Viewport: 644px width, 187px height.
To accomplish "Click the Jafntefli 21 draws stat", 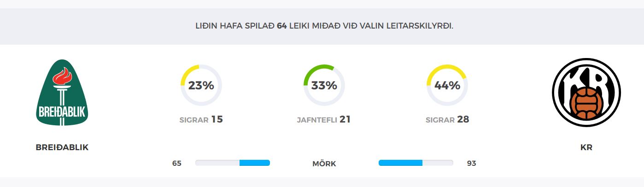I will point(324,120).
